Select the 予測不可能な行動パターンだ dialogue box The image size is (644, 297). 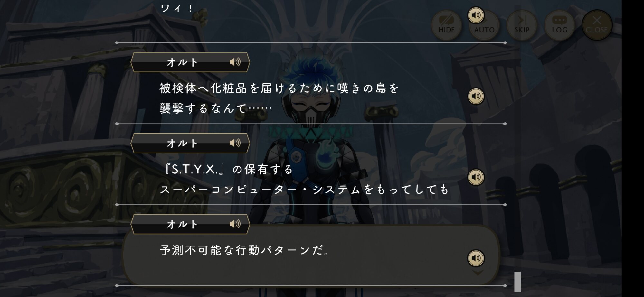pos(311,255)
